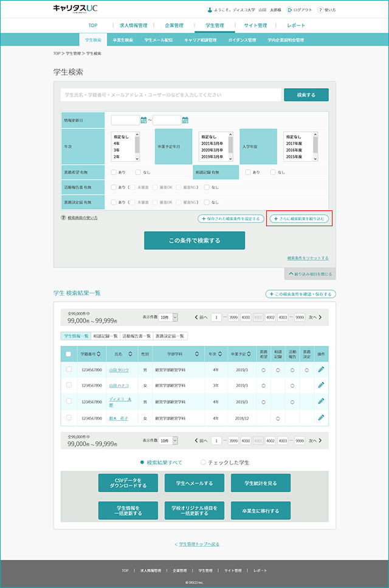Click 検索条件をリセットする link
Screen dimensions: 389x588
308,258
